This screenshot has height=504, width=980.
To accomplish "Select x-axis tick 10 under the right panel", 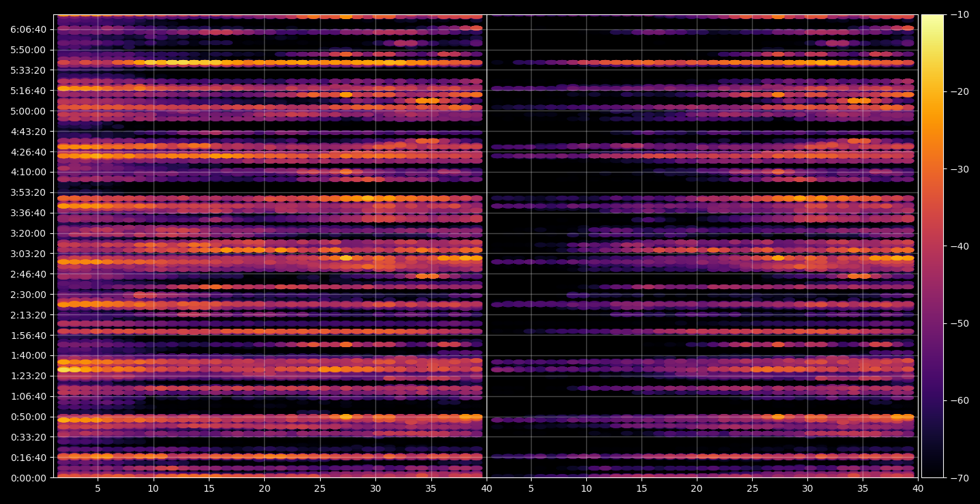I will click(x=586, y=489).
